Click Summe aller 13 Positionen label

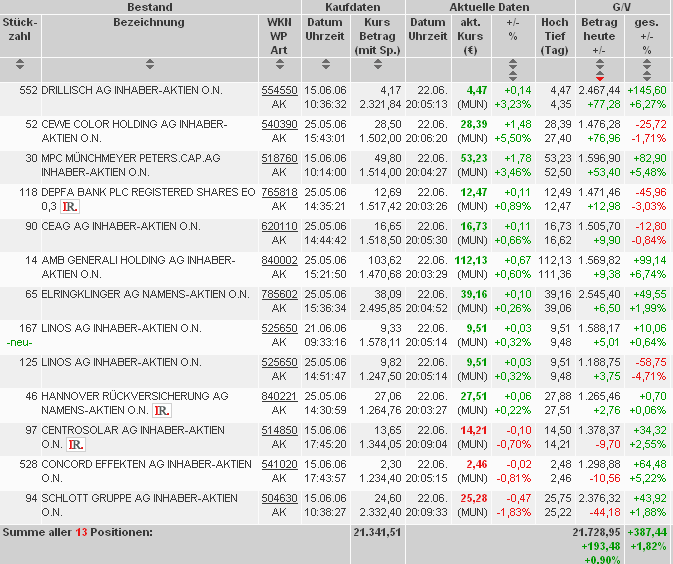tap(78, 532)
